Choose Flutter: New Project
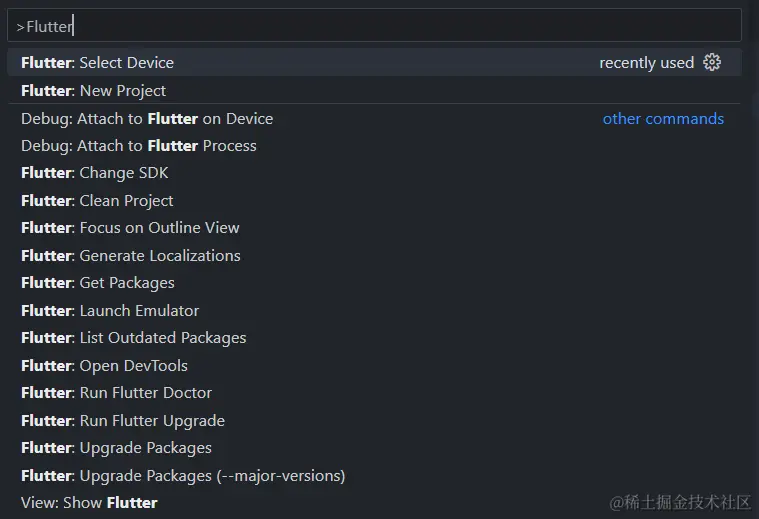Viewport: 759px width, 519px height. [x=374, y=90]
